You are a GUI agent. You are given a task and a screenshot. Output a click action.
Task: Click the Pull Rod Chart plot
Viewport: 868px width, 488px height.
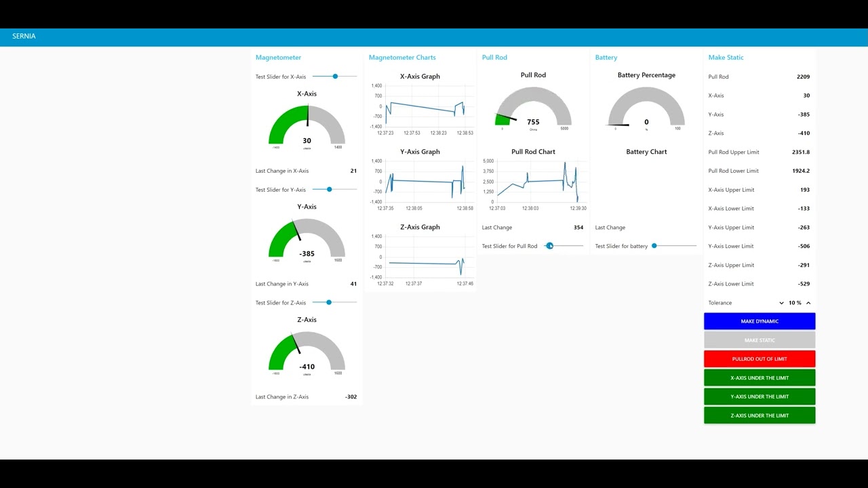pyautogui.click(x=534, y=184)
